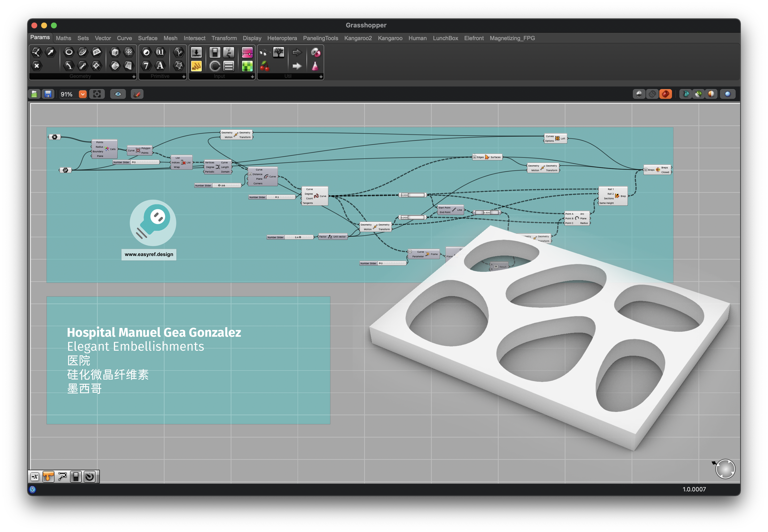Toggle the eye preview button
This screenshot has height=532, width=768.
click(118, 94)
